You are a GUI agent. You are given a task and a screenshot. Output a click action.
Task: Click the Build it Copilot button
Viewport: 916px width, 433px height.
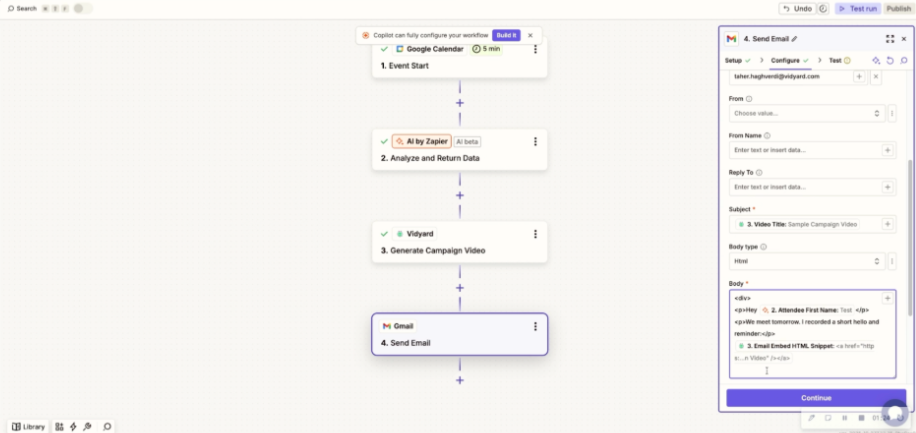(506, 35)
